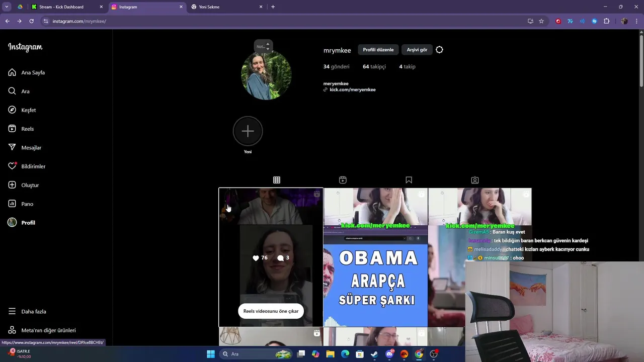644x362 pixels.
Task: Reload the Instagram page
Action: [x=31, y=21]
